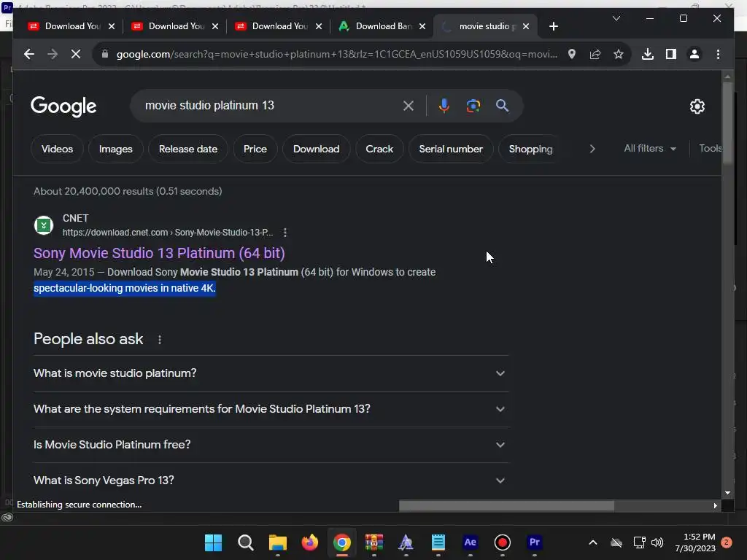Click the vertical page scrollbar thumb

coord(727,122)
